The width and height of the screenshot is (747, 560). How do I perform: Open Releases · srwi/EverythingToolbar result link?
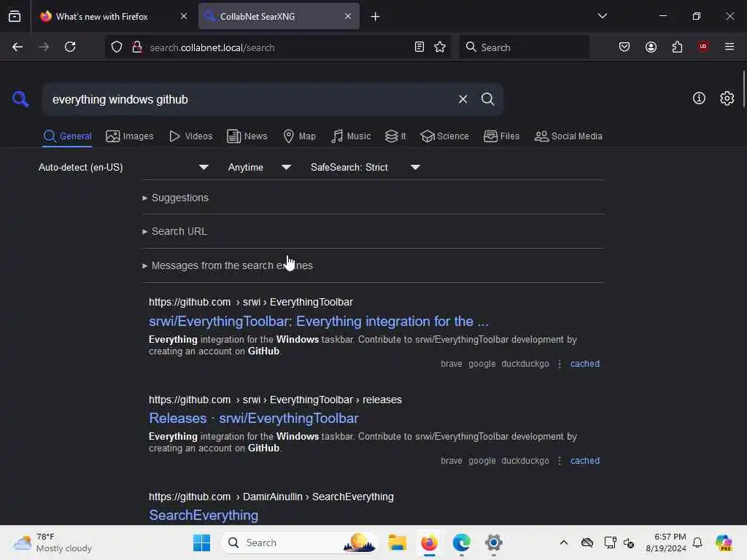pos(253,418)
